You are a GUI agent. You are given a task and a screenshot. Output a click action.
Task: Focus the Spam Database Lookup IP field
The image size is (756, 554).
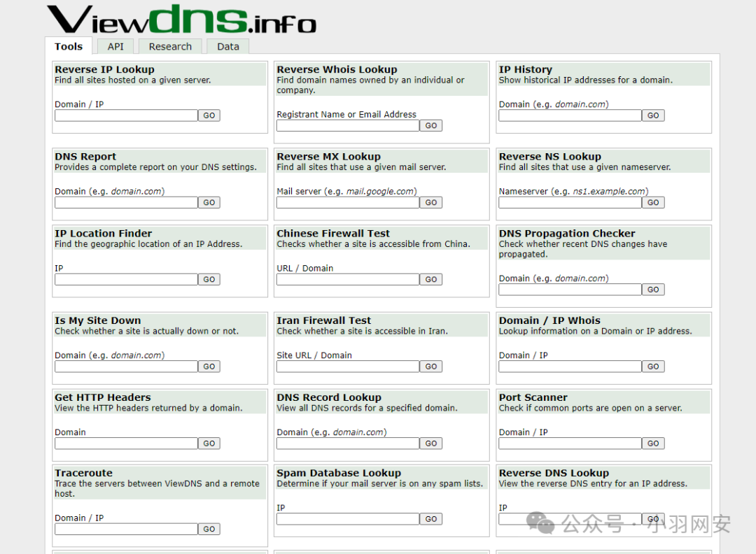pyautogui.click(x=348, y=519)
